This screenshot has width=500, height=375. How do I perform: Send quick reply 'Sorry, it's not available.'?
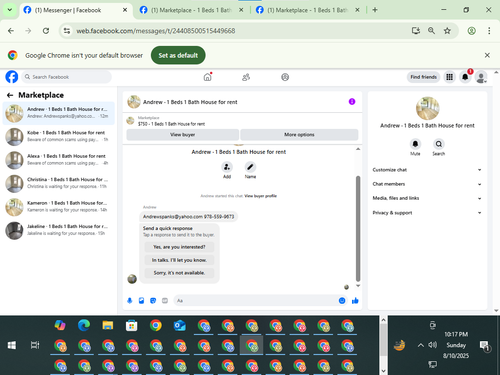tap(179, 273)
